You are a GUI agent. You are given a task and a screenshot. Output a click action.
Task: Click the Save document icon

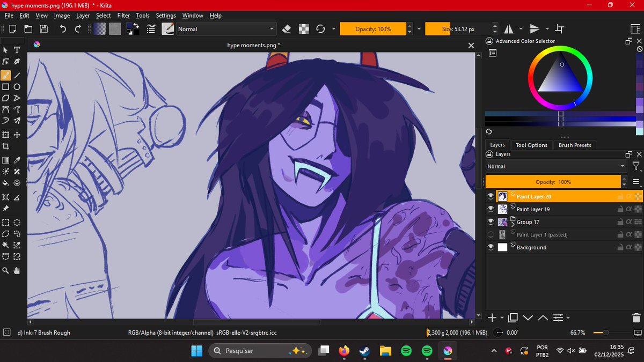click(43, 29)
